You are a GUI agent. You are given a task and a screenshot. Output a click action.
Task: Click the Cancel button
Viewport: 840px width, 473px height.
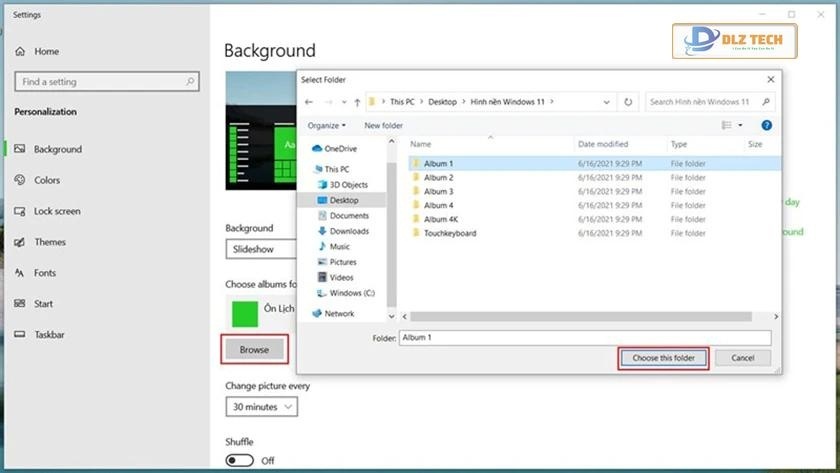pyautogui.click(x=742, y=357)
